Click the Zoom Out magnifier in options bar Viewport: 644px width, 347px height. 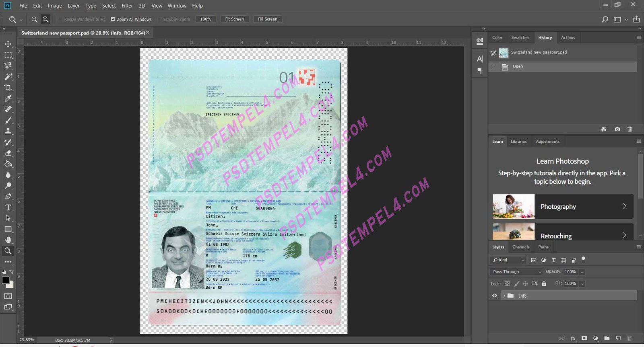[46, 19]
